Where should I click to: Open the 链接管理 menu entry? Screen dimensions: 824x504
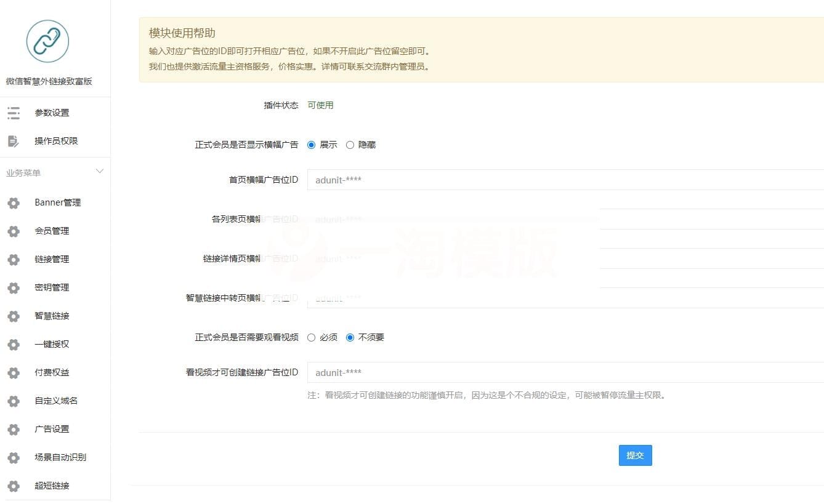[52, 259]
